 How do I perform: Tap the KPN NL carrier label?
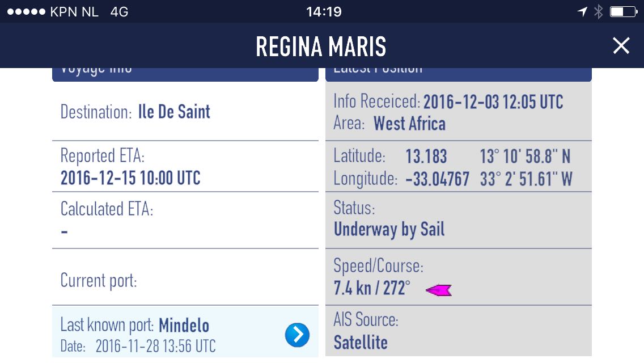click(x=74, y=12)
